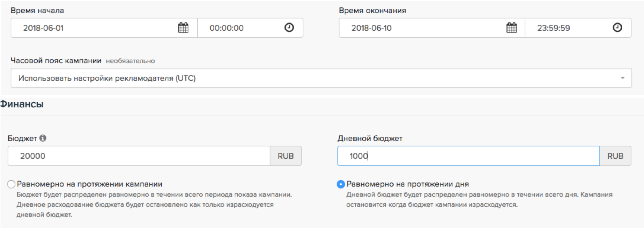
Task: Select Равномерно на протяжении кампании radio button
Action: click(11, 184)
